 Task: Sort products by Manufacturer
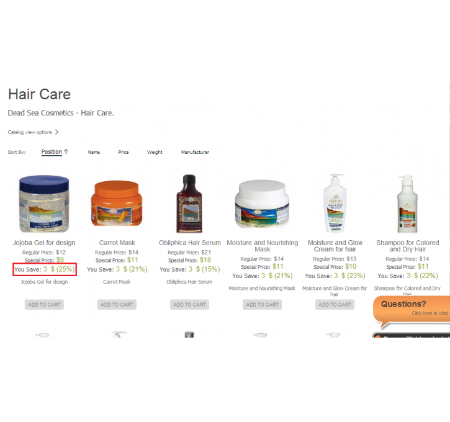195,152
